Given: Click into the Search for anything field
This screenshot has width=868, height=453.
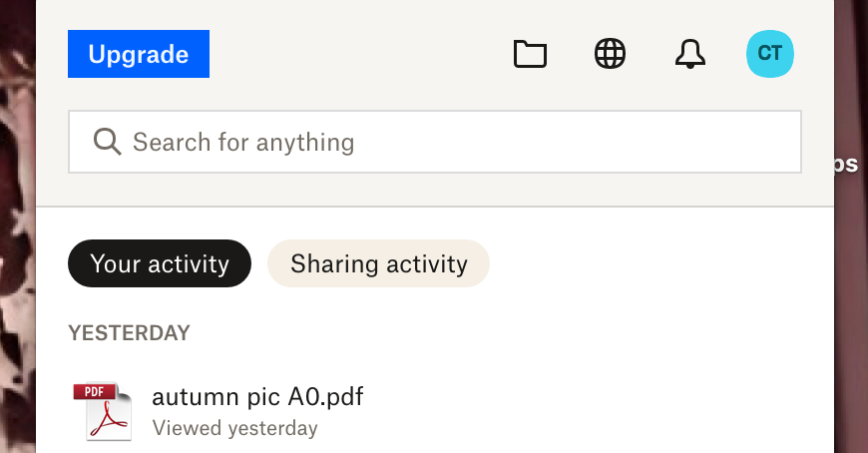Looking at the screenshot, I should pos(449,142).
